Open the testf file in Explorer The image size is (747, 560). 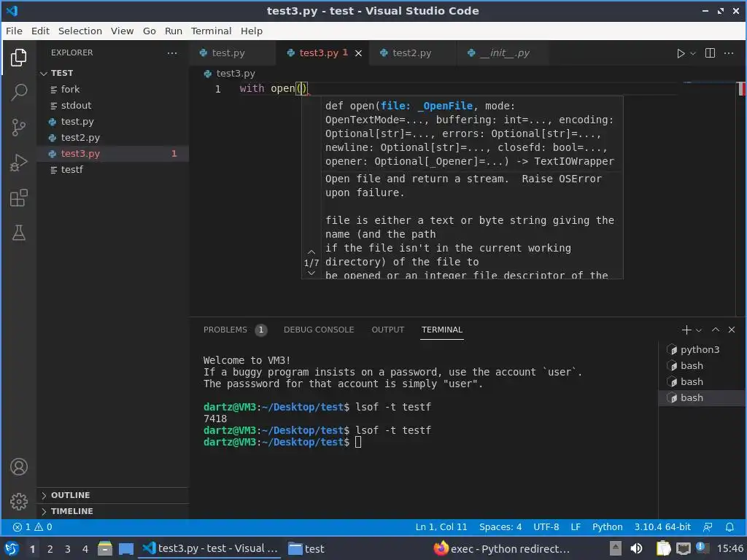coord(113,169)
